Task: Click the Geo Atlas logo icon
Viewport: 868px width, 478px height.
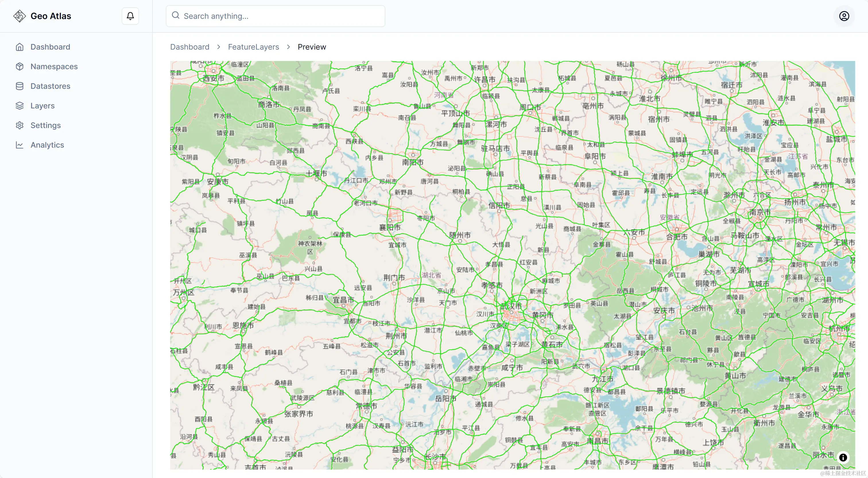Action: click(x=19, y=15)
